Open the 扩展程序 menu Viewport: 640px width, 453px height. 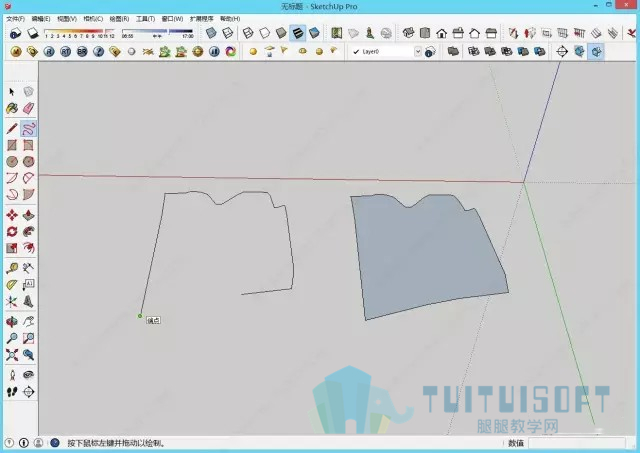pyautogui.click(x=202, y=19)
